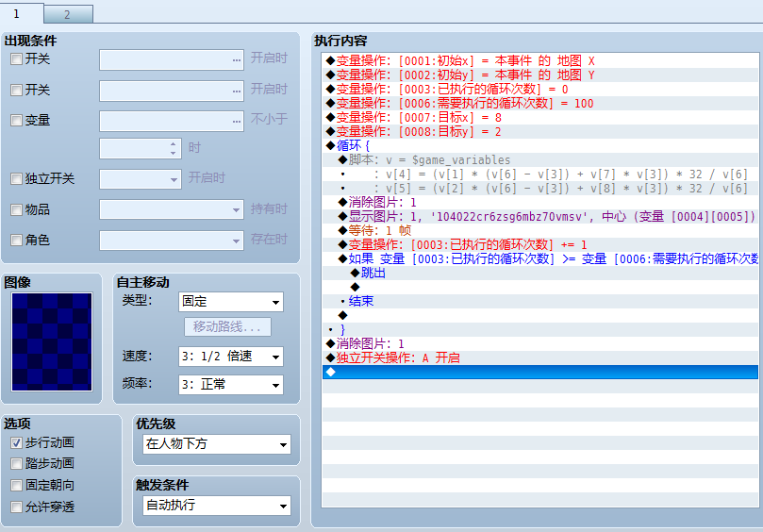Tick the 变量 condition checkbox

pos(17,120)
